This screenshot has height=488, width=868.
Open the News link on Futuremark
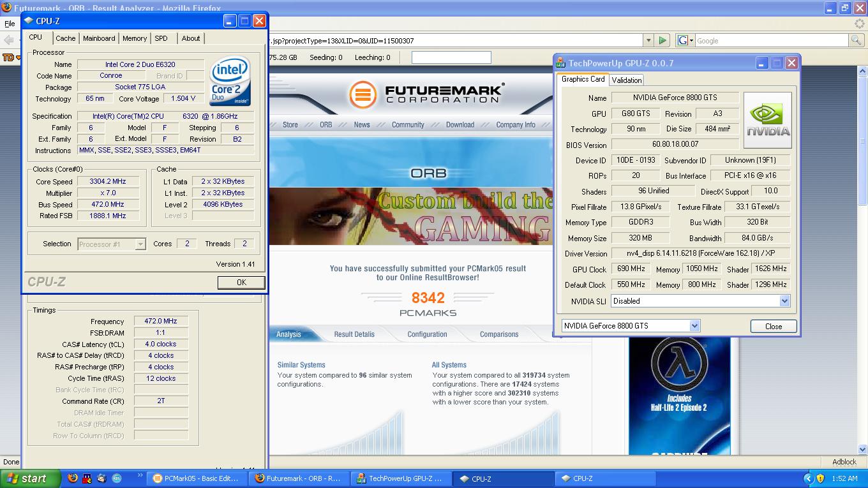pos(362,125)
